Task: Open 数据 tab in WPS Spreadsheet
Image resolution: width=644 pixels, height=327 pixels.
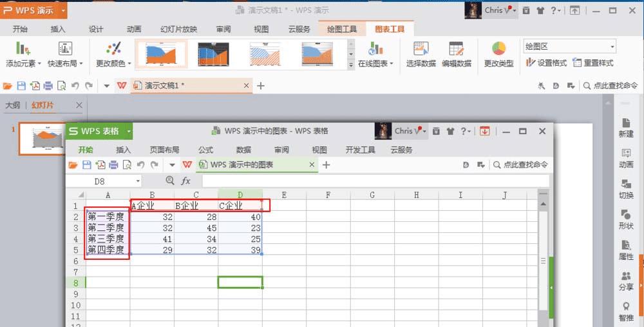Action: tap(243, 150)
